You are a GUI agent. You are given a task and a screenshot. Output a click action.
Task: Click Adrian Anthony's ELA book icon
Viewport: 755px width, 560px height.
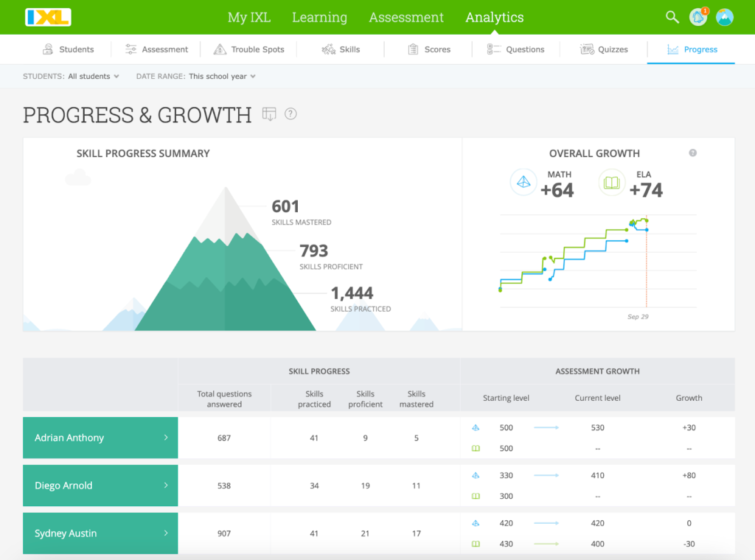(x=476, y=449)
